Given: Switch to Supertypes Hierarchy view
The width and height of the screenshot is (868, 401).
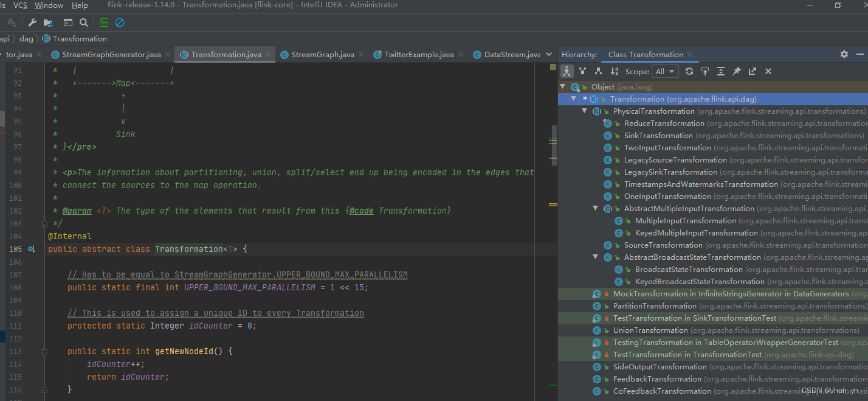Looking at the screenshot, I should pyautogui.click(x=582, y=71).
